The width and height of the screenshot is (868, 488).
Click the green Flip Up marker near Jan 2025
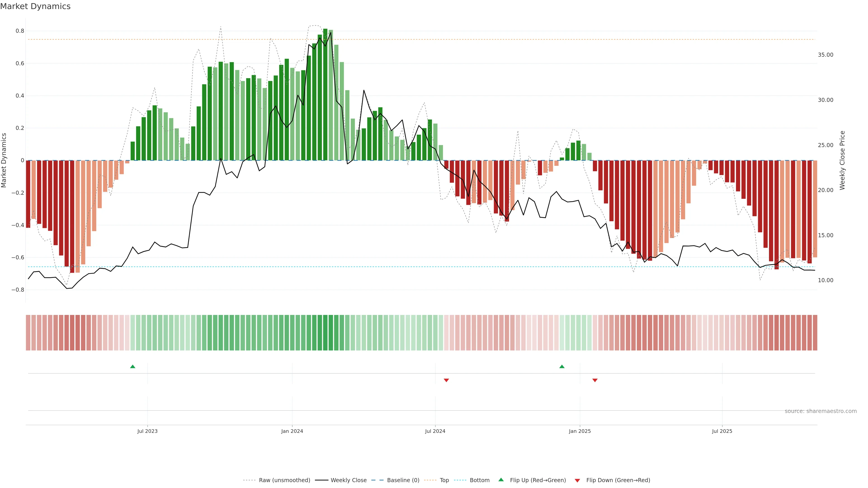pyautogui.click(x=562, y=366)
